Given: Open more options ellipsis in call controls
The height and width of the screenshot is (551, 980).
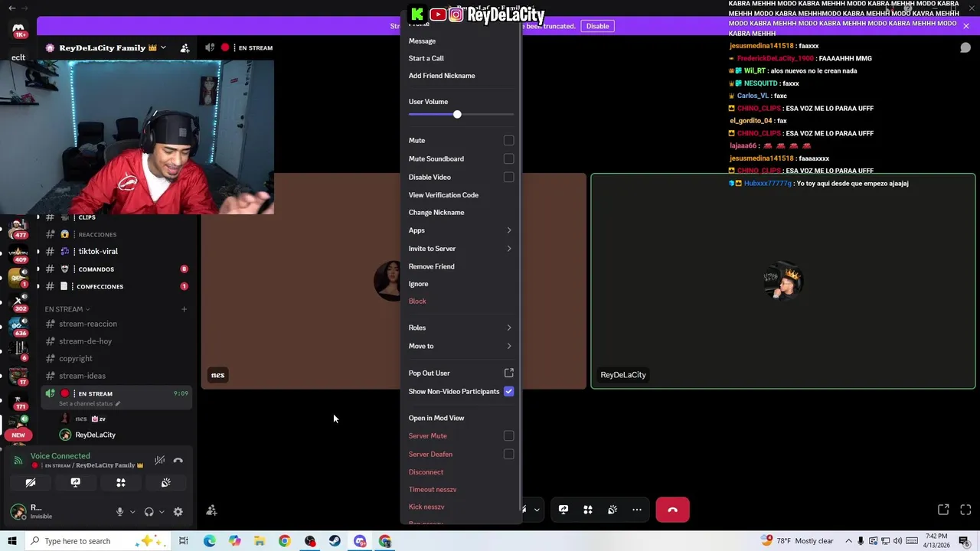Looking at the screenshot, I should 637,510.
